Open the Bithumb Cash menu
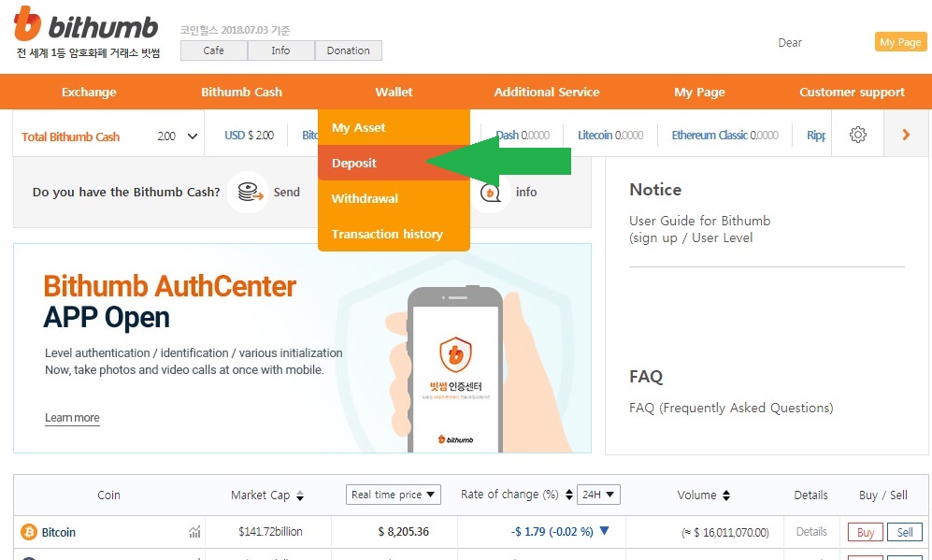This screenshot has height=560, width=932. point(241,93)
